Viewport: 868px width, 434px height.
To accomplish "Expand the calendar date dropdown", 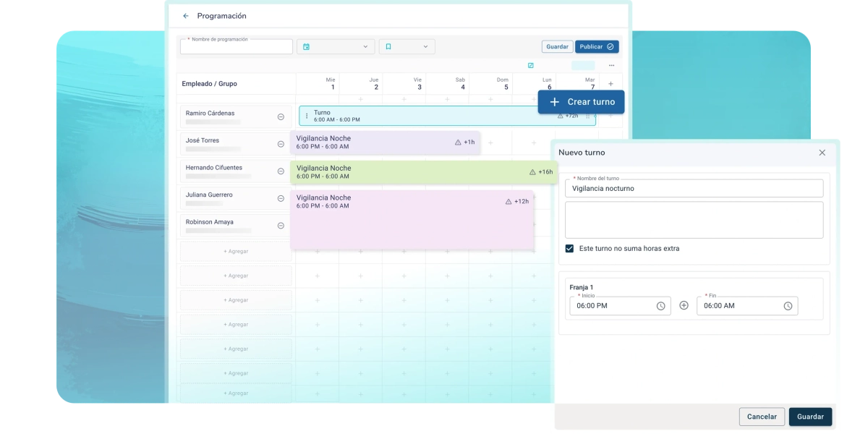I will click(336, 46).
